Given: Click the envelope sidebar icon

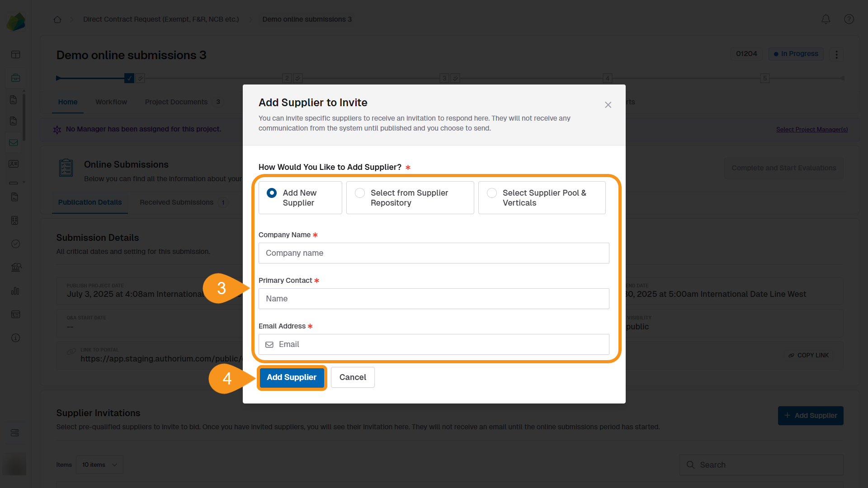Looking at the screenshot, I should pos(14,142).
